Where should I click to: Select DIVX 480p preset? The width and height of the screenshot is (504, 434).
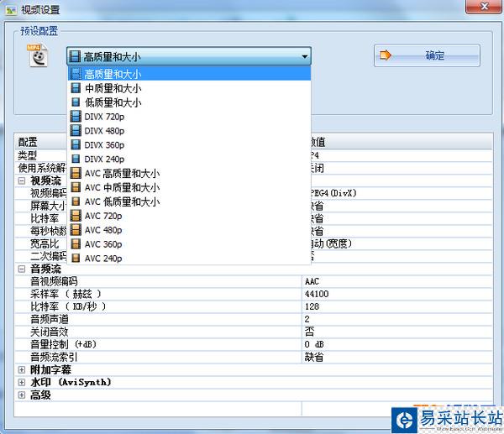[x=189, y=131]
